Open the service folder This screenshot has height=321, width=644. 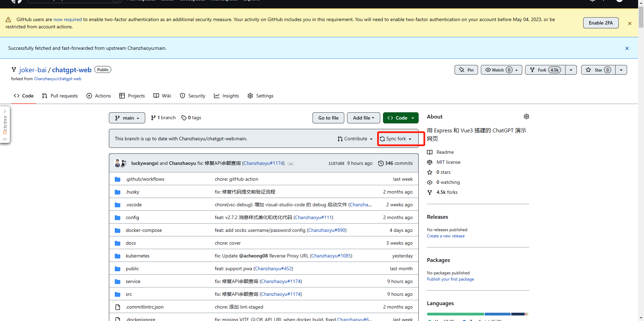pyautogui.click(x=133, y=281)
